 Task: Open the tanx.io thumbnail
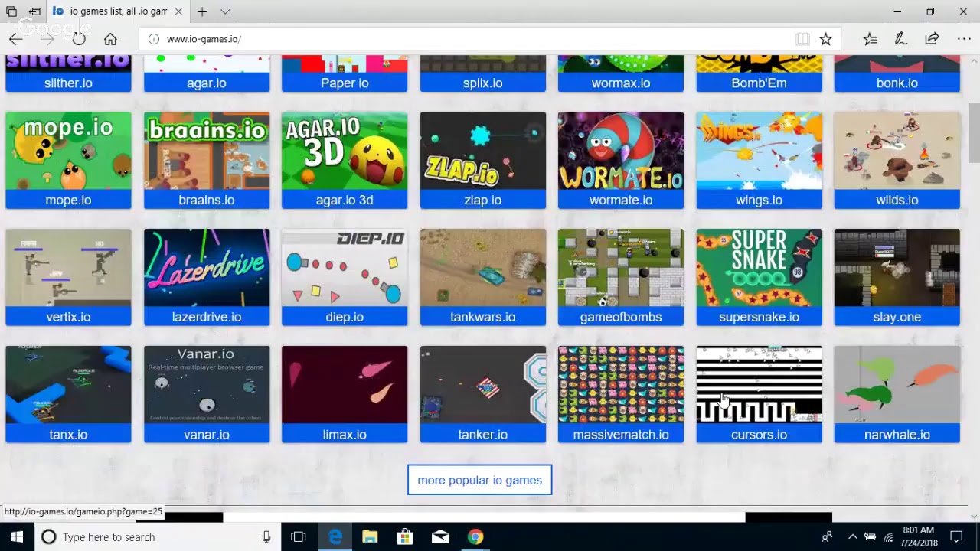pyautogui.click(x=68, y=385)
